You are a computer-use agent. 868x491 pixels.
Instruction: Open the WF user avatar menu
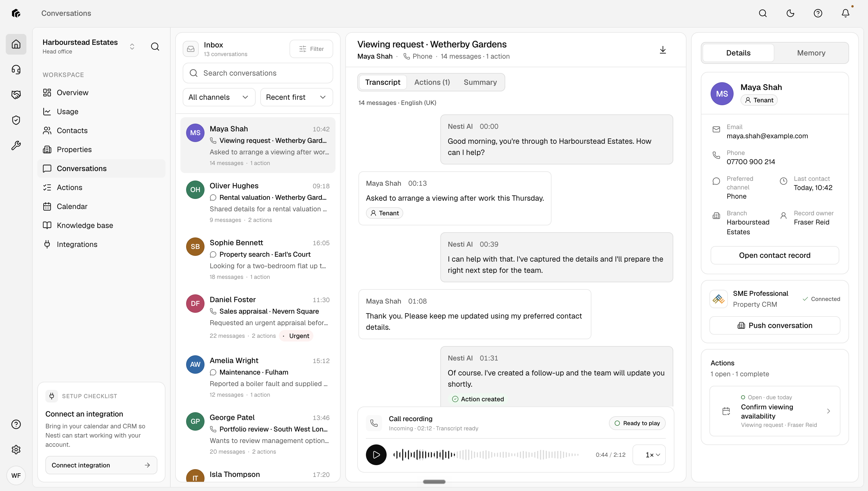[16, 475]
